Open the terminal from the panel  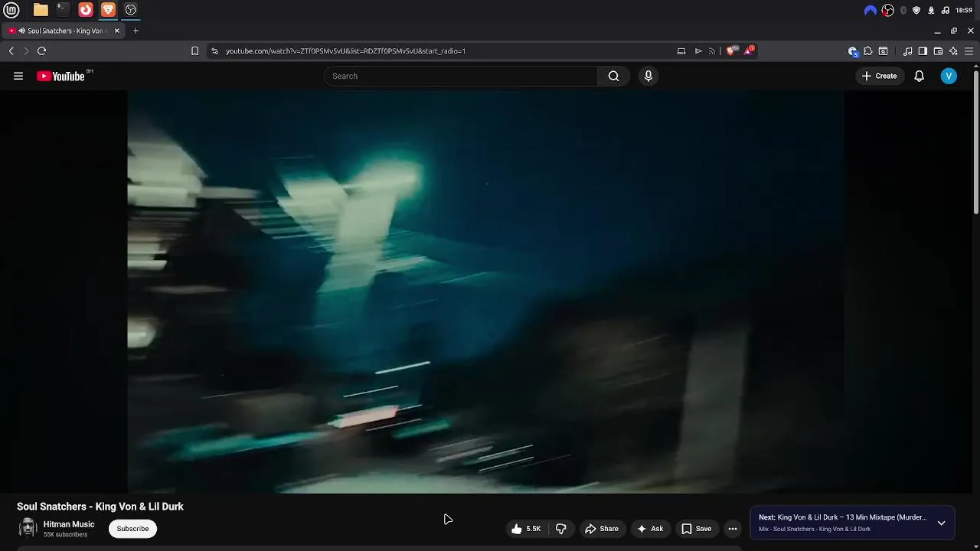63,10
